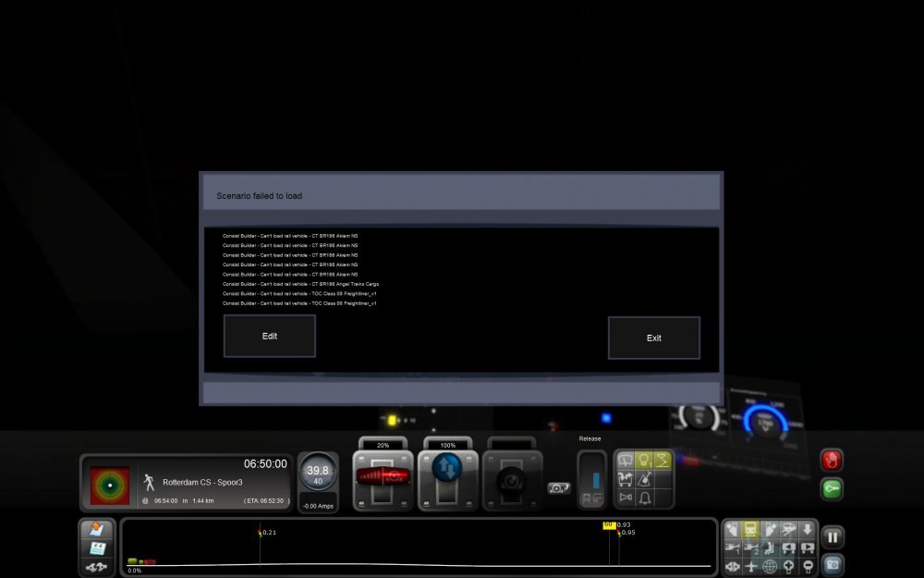This screenshot has width=924, height=578.
Task: Pause the simulation
Action: tap(832, 536)
